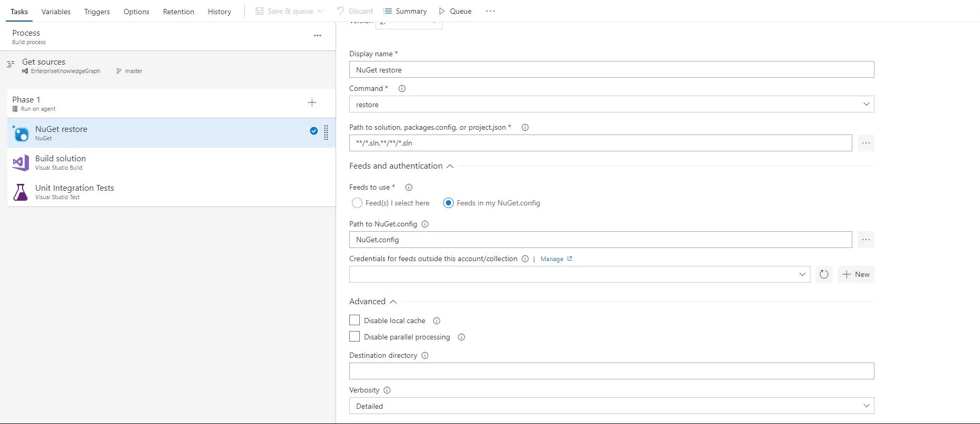
Task: Open the Command restore dropdown
Action: pyautogui.click(x=611, y=105)
